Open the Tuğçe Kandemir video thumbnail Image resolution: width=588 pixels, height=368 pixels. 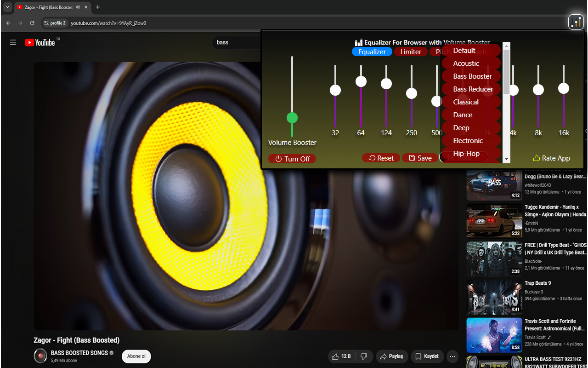[x=494, y=221]
